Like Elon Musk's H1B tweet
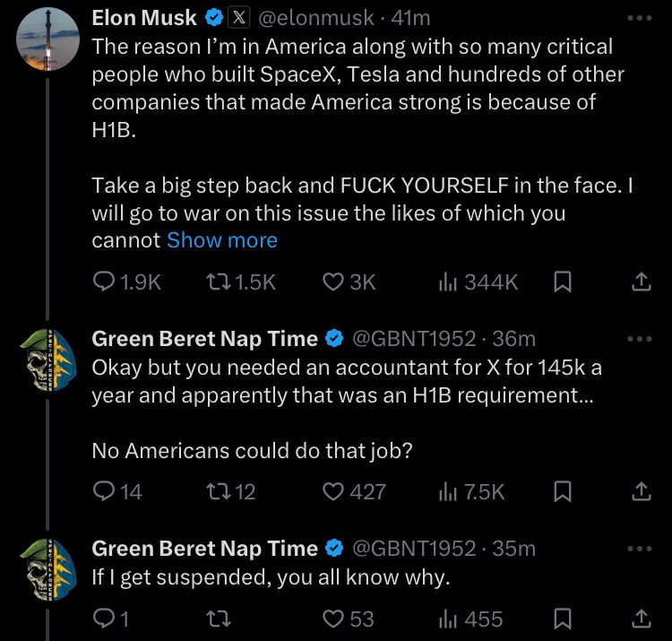 click(333, 282)
